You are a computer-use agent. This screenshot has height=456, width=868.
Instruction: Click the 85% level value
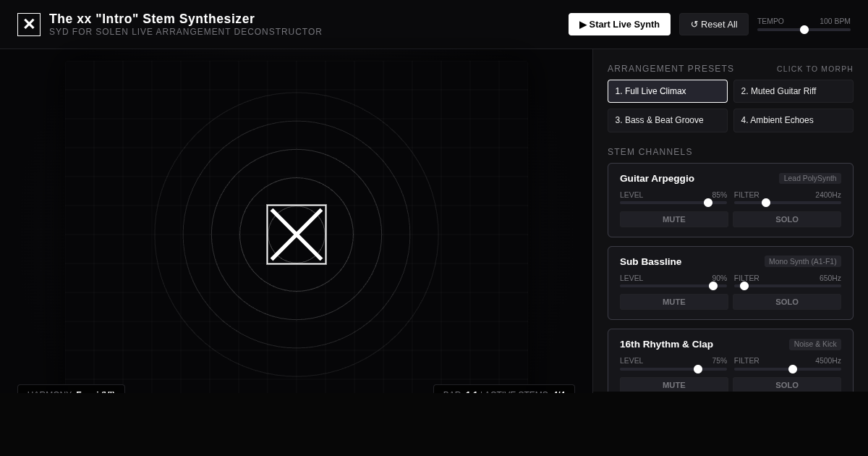tap(720, 195)
